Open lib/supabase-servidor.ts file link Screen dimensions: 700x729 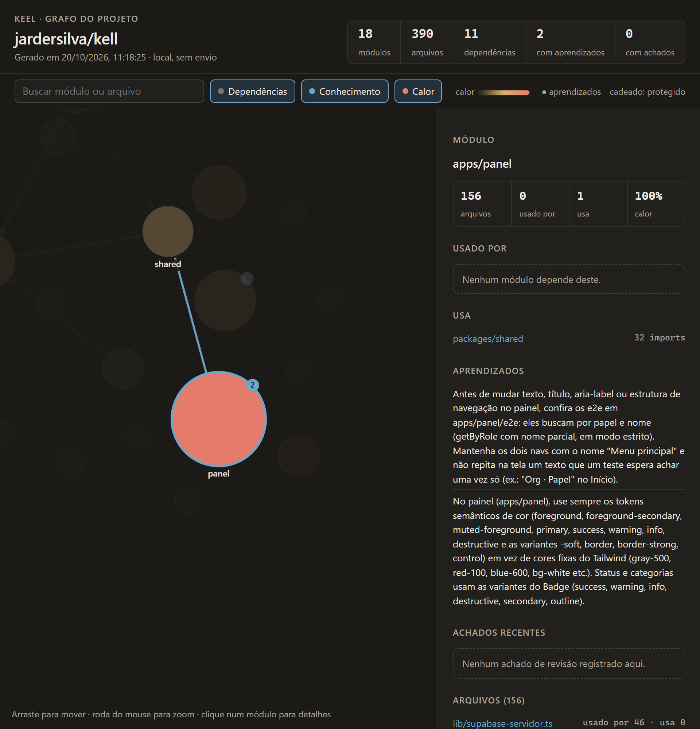[502, 724]
